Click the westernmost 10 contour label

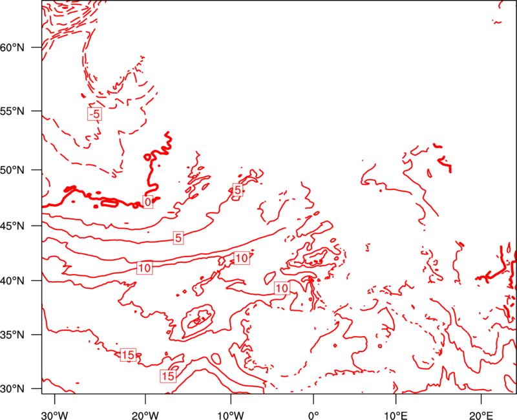(x=144, y=268)
